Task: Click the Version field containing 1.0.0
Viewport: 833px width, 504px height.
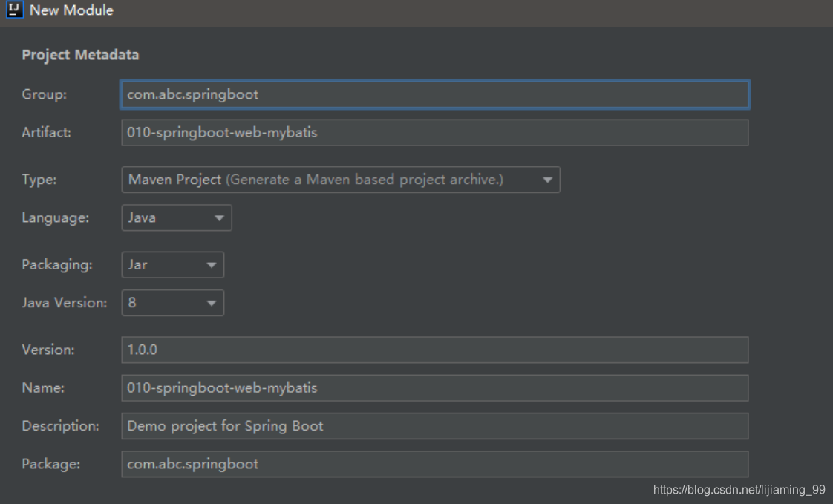Action: click(x=435, y=350)
